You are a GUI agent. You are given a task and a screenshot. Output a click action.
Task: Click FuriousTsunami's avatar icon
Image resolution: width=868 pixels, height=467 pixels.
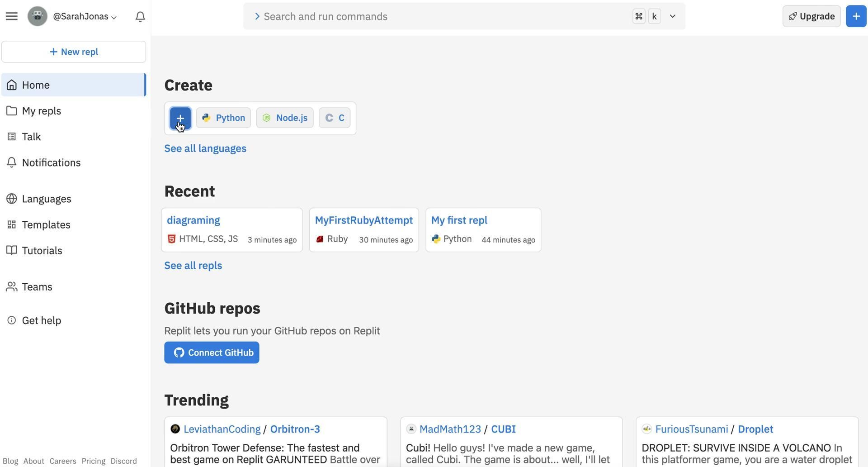(x=647, y=429)
